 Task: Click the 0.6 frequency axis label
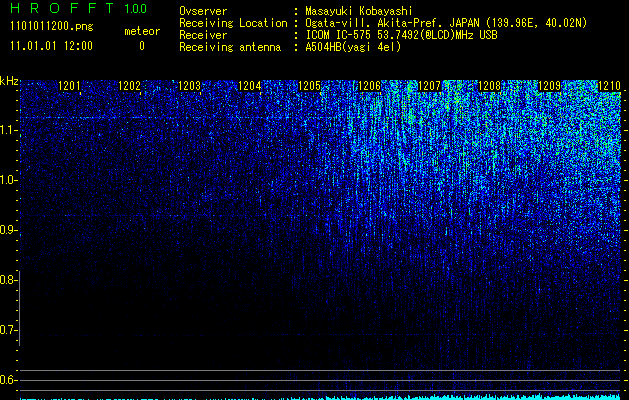click(7, 380)
